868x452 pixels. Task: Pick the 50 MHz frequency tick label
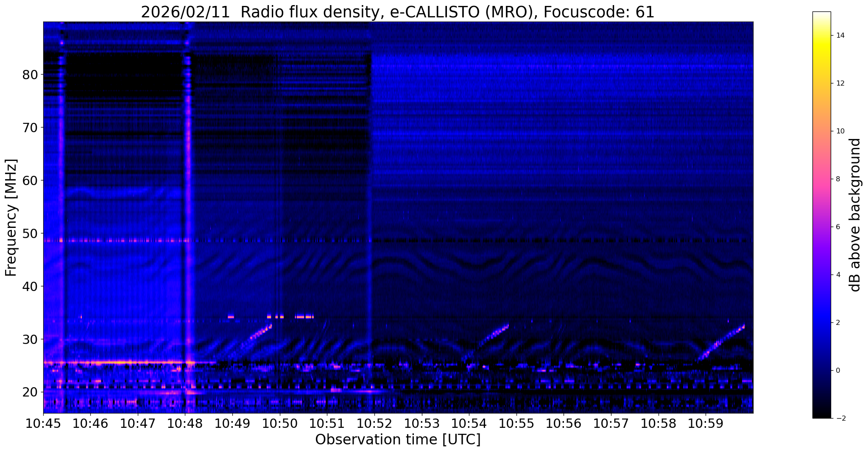tap(30, 233)
